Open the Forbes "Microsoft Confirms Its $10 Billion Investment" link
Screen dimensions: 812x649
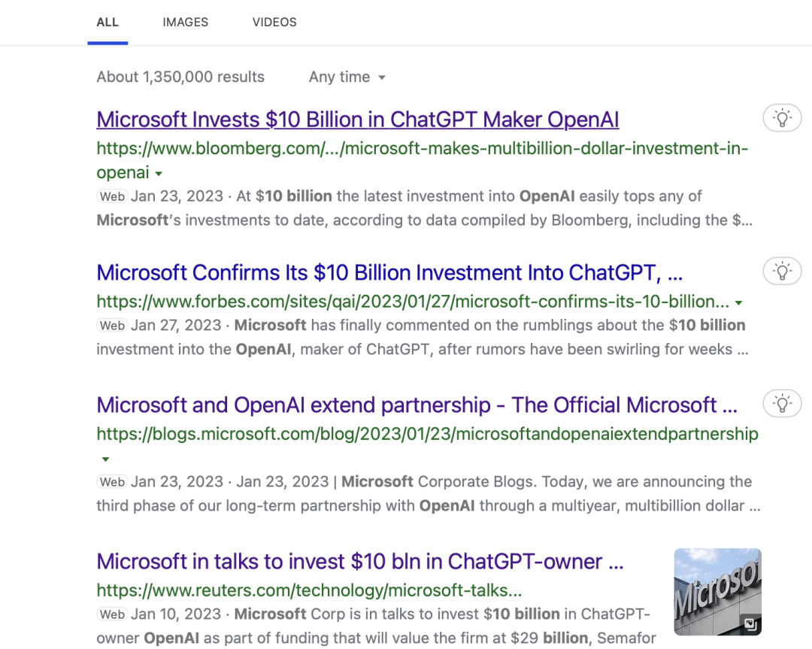coord(389,272)
